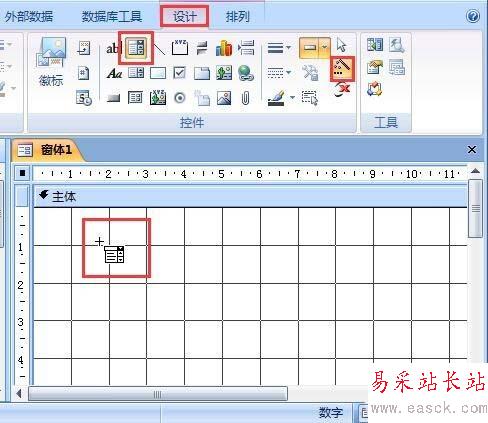
Task: Choose the Line drawing control
Action: coord(159,49)
